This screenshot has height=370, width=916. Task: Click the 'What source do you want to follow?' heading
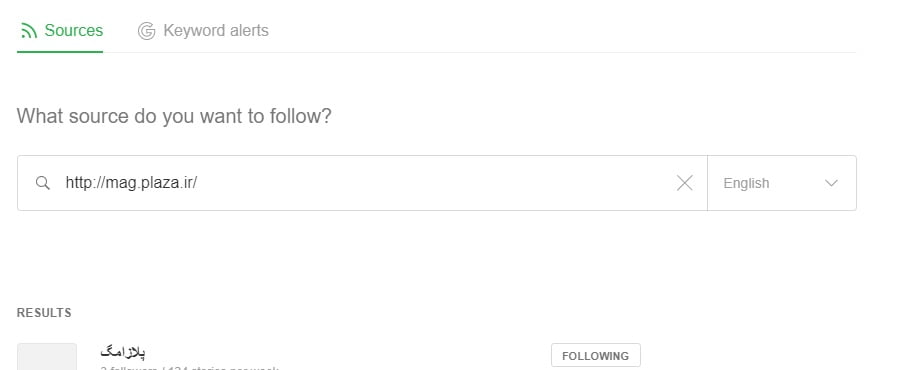tap(174, 116)
